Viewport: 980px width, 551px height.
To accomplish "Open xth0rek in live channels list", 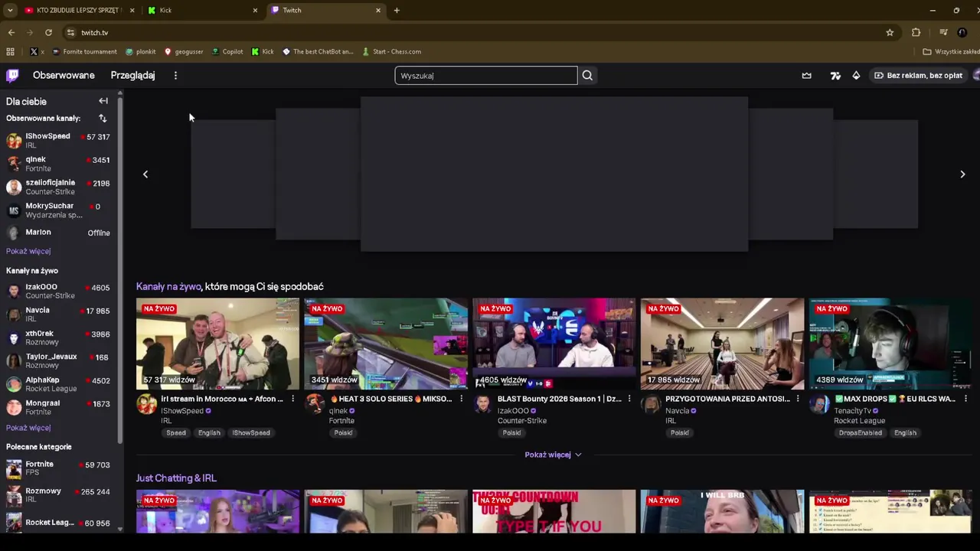I will (x=59, y=337).
